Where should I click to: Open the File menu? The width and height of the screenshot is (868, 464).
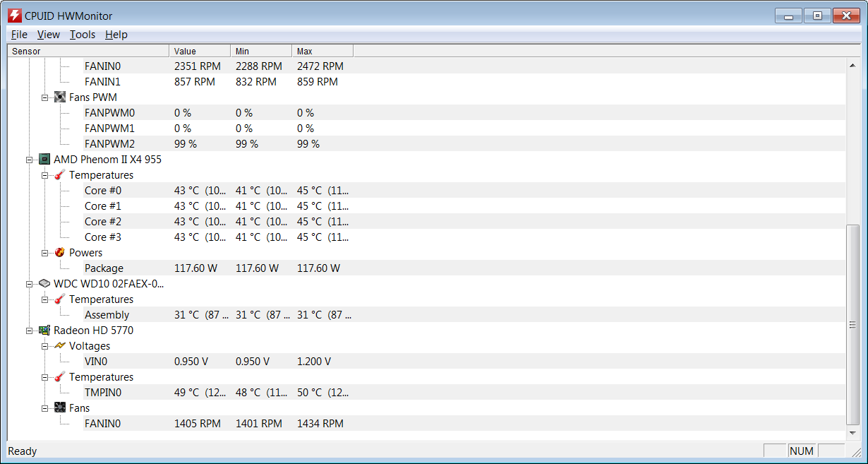19,35
